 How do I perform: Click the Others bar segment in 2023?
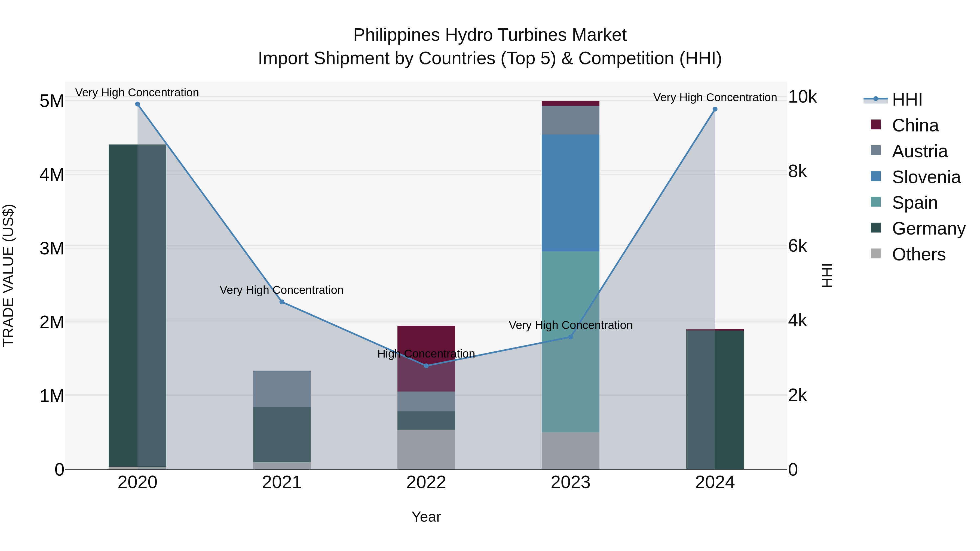tap(571, 451)
